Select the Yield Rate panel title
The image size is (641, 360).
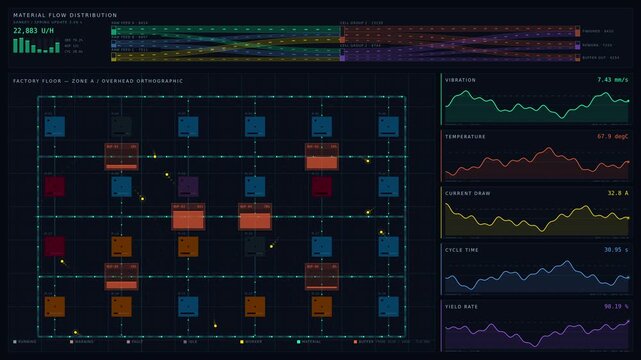coord(461,307)
